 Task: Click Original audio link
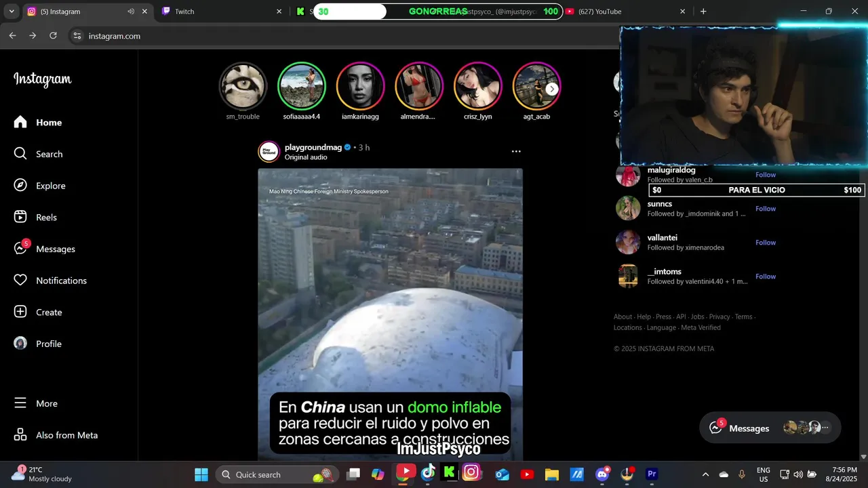click(x=306, y=157)
